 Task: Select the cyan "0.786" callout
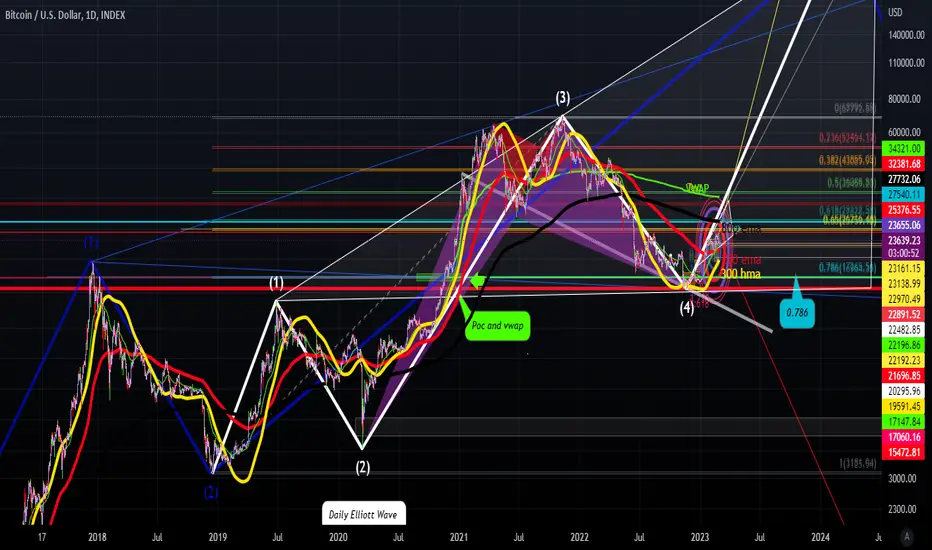tap(797, 312)
